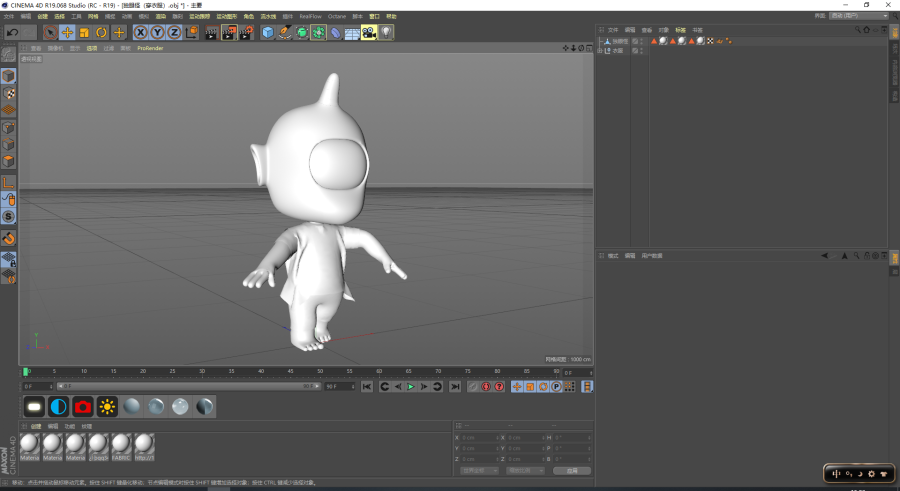Click the red camera preset icon

83,407
